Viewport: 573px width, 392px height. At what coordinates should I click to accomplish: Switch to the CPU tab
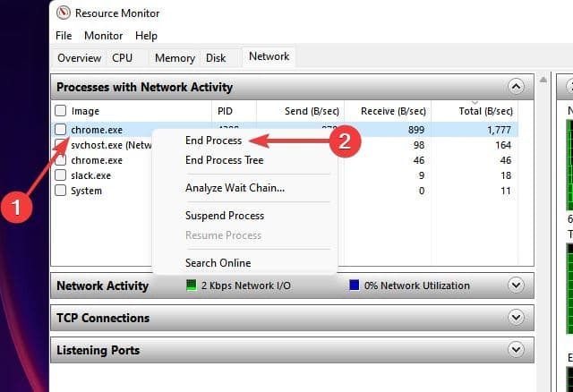122,58
